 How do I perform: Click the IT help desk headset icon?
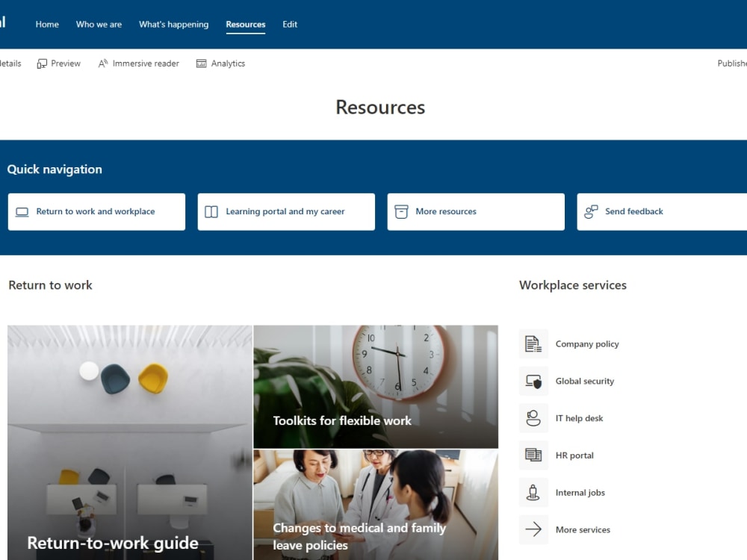[x=533, y=418]
